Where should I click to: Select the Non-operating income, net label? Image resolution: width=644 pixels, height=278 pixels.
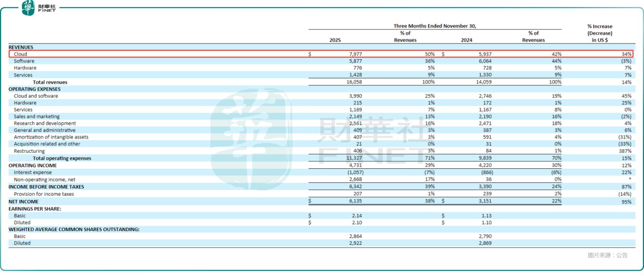pyautogui.click(x=44, y=179)
